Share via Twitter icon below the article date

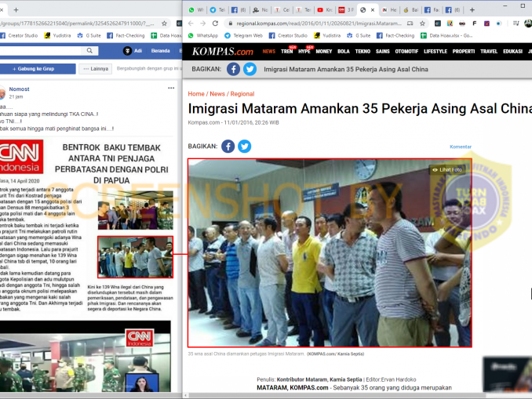tap(245, 147)
